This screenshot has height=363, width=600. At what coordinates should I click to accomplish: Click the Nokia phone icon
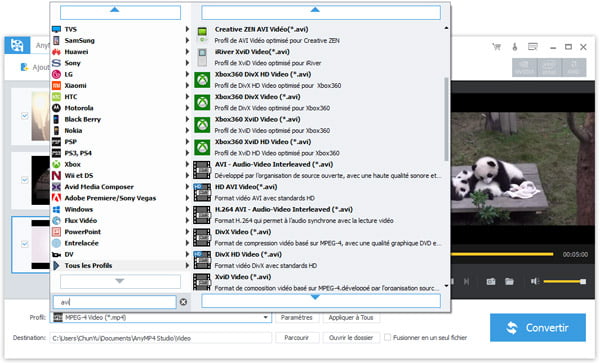click(56, 130)
